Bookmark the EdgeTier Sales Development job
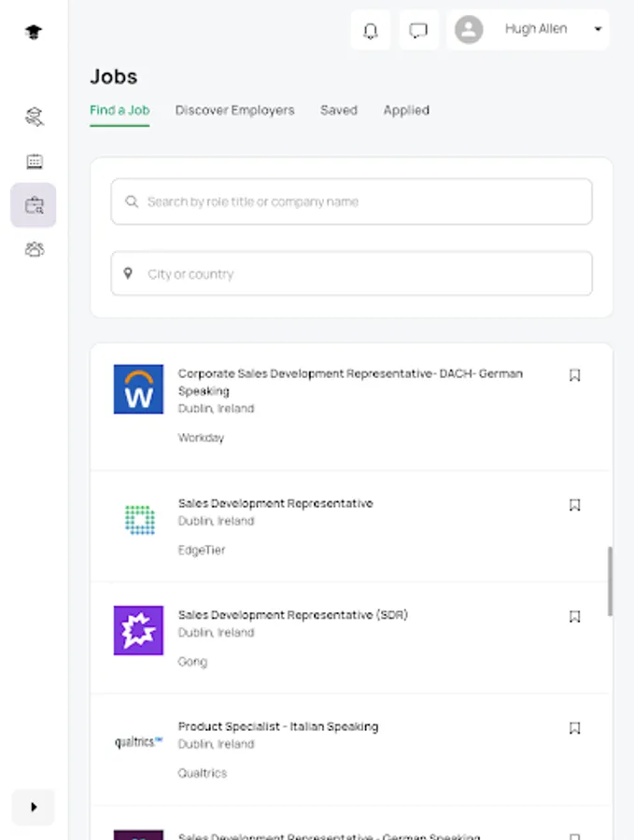The height and width of the screenshot is (840, 634). (x=575, y=505)
